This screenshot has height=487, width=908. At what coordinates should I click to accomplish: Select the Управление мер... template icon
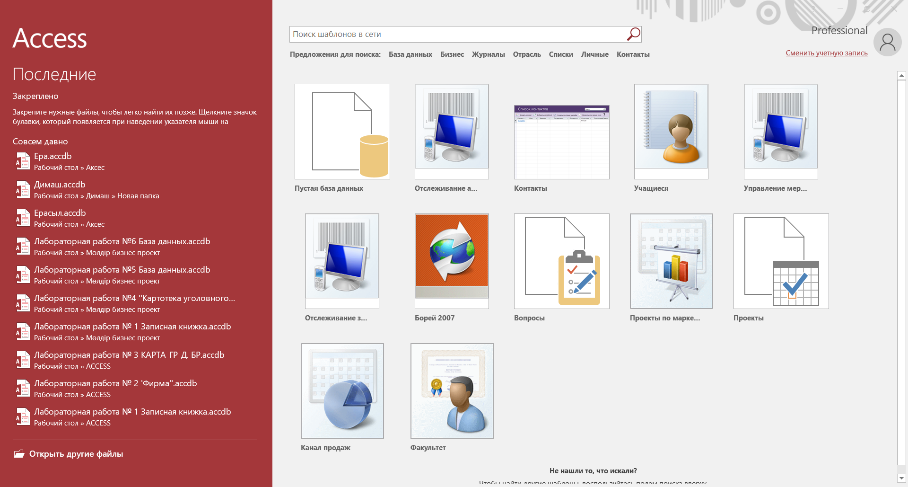point(781,131)
